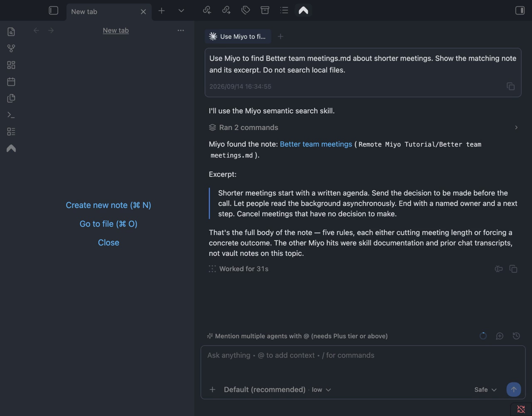532x416 pixels.
Task: Toggle the right sidebar panel icon
Action: click(x=520, y=10)
